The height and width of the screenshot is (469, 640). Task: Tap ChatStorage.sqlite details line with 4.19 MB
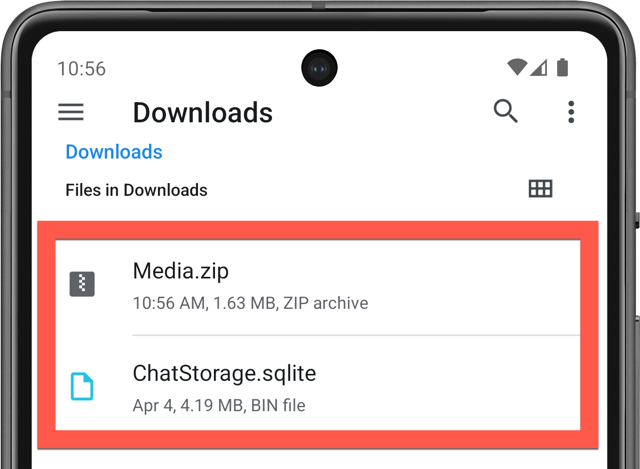click(x=219, y=406)
